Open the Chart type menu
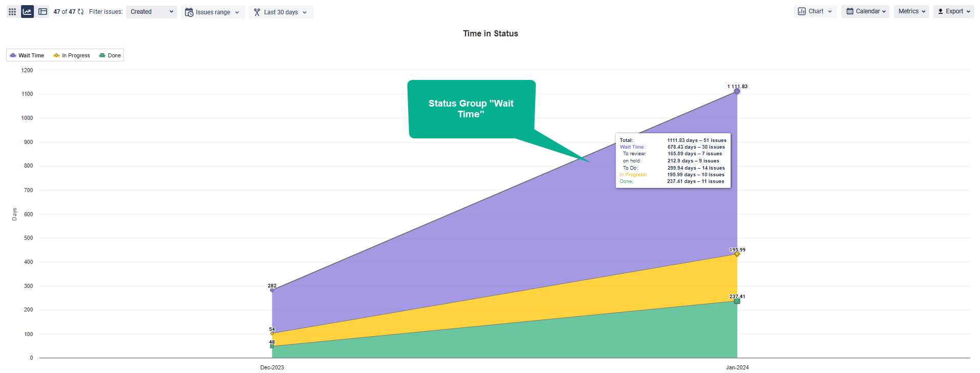Image resolution: width=980 pixels, height=373 pixels. 816,11
